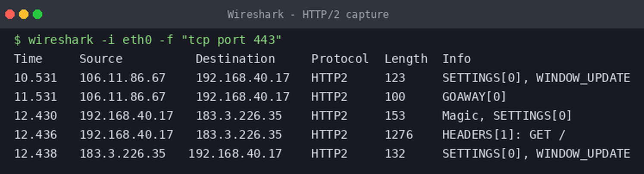The width and height of the screenshot is (644, 174).
Task: Click HTTP2 protocol in the 12.438 row
Action: point(329,154)
